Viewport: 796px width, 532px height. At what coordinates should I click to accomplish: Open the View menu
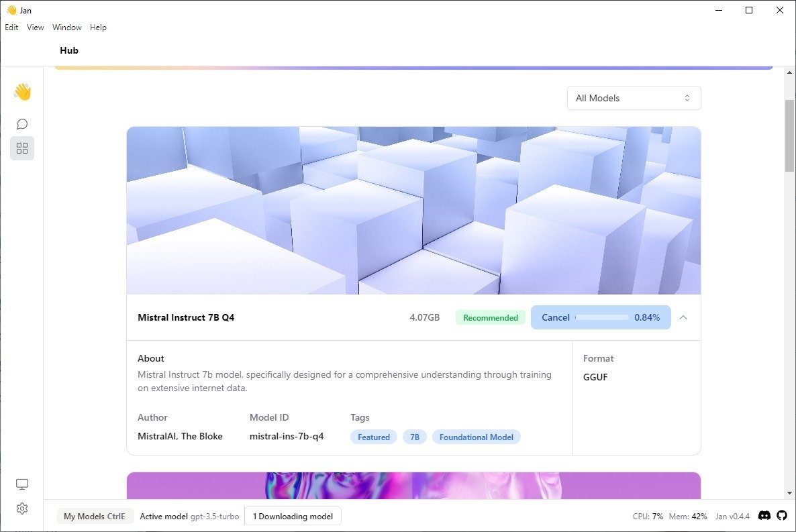[x=35, y=28]
